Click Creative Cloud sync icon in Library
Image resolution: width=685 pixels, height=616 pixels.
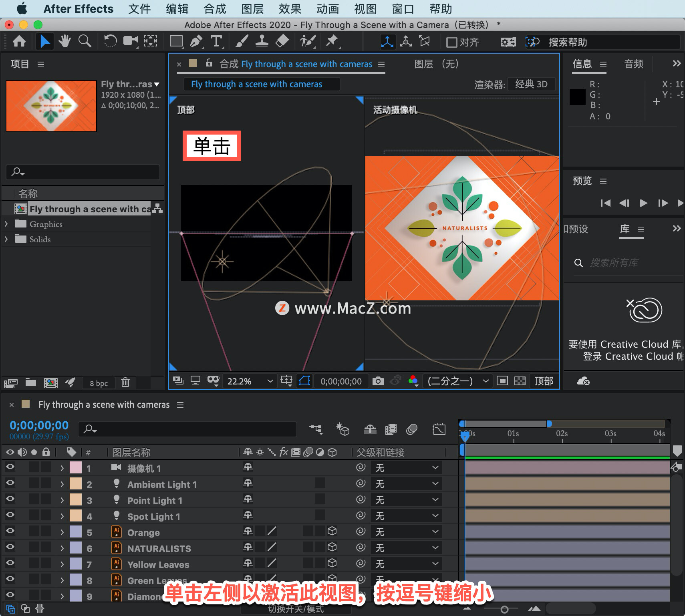583,381
